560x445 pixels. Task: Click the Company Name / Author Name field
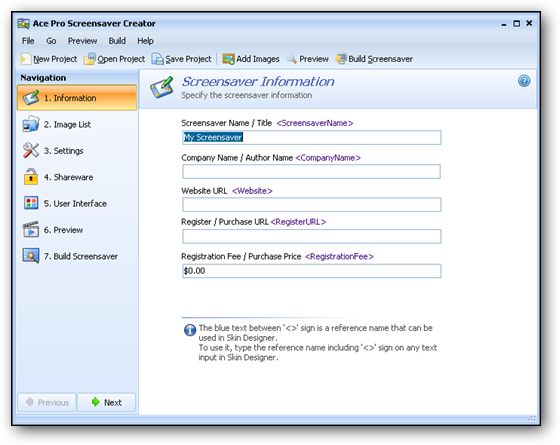(x=311, y=172)
